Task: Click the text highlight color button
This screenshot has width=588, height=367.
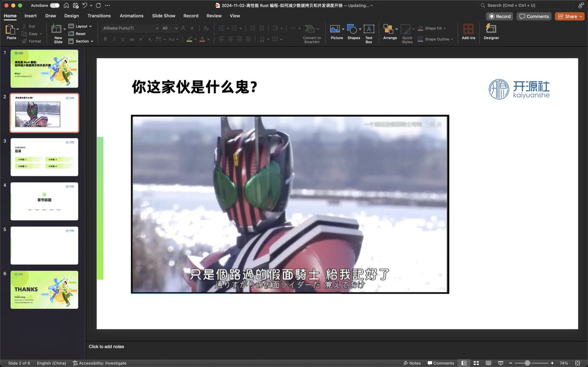Action: coord(190,39)
